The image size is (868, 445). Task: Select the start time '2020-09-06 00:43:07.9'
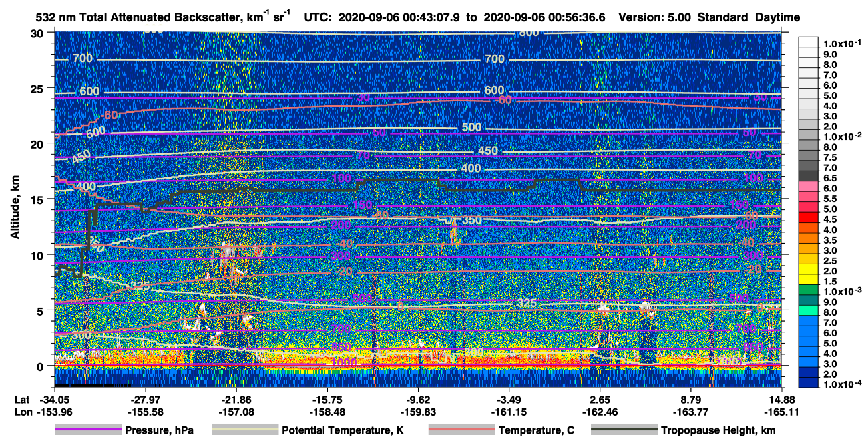(x=399, y=17)
